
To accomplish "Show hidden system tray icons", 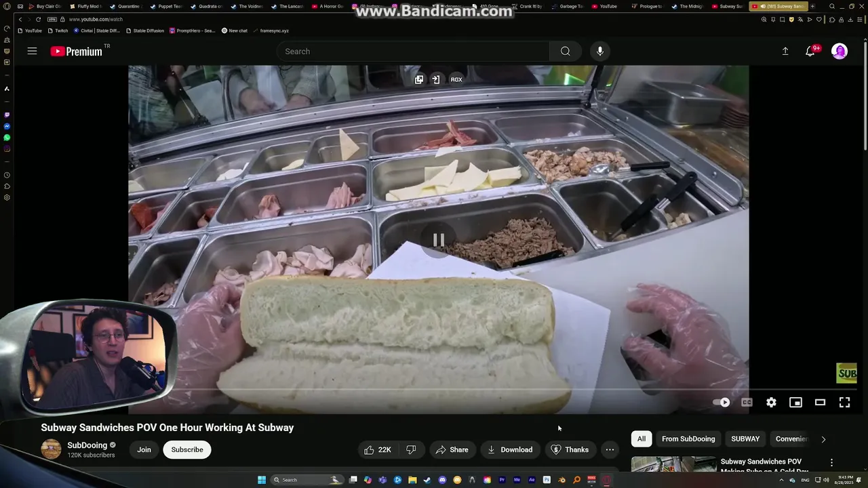I will point(781,480).
